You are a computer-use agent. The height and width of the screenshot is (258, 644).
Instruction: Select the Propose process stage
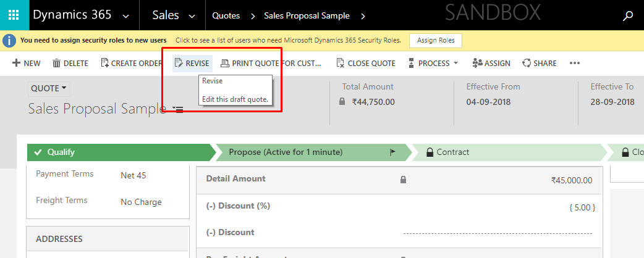point(313,152)
